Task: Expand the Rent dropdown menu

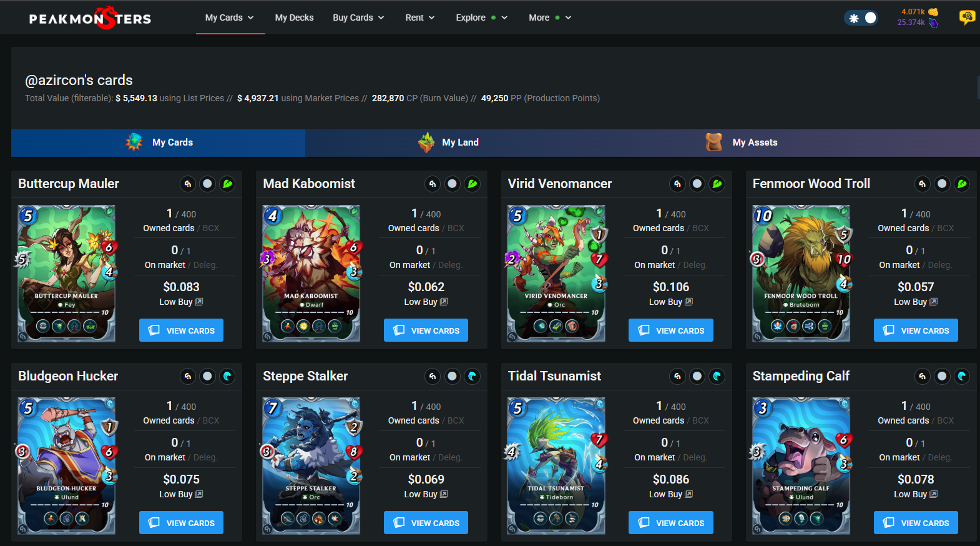Action: 420,17
